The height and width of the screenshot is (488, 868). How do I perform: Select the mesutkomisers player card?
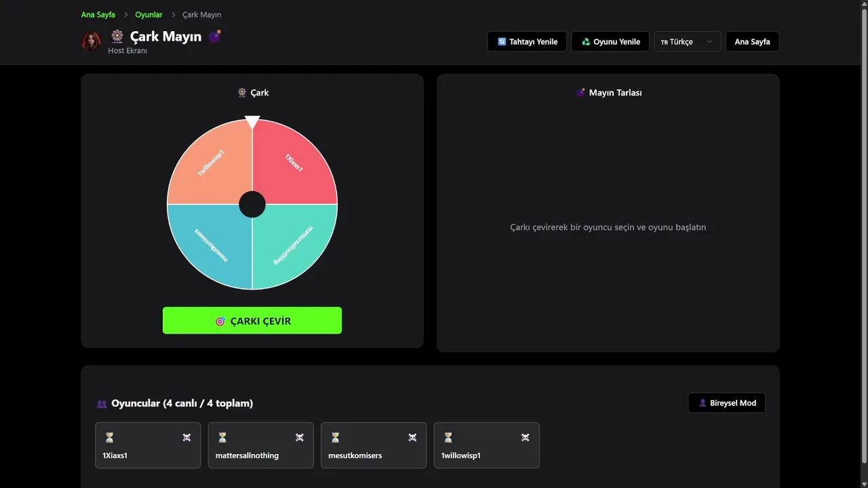click(x=374, y=445)
